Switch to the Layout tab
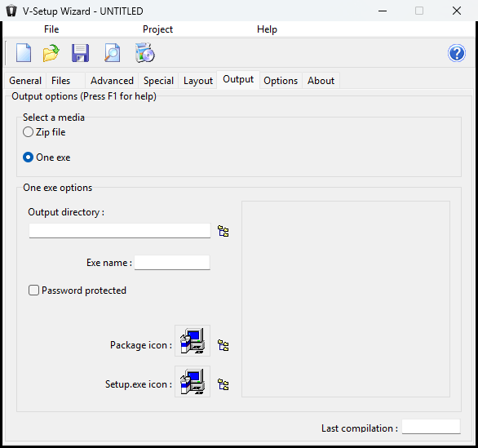The image size is (478, 448). [x=198, y=81]
